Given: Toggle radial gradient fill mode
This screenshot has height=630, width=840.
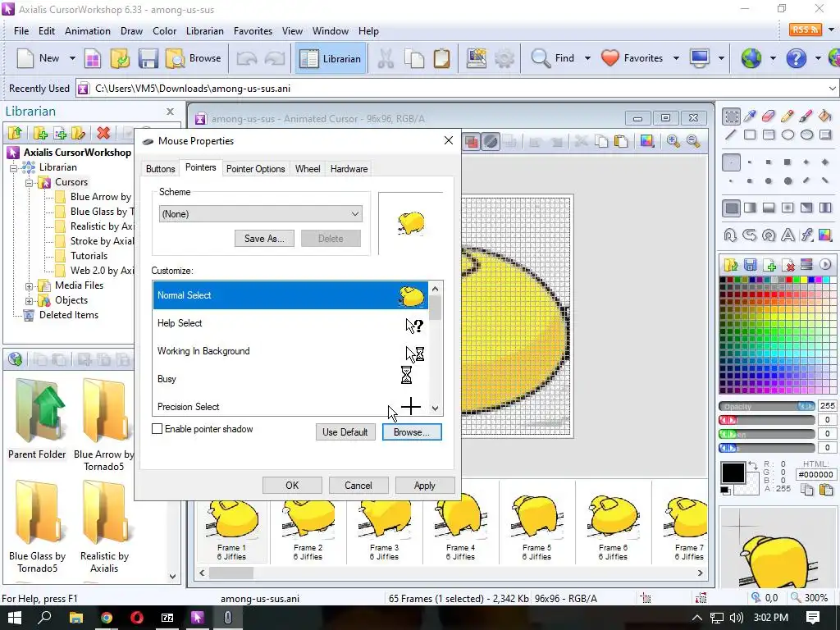Looking at the screenshot, I should 787,208.
